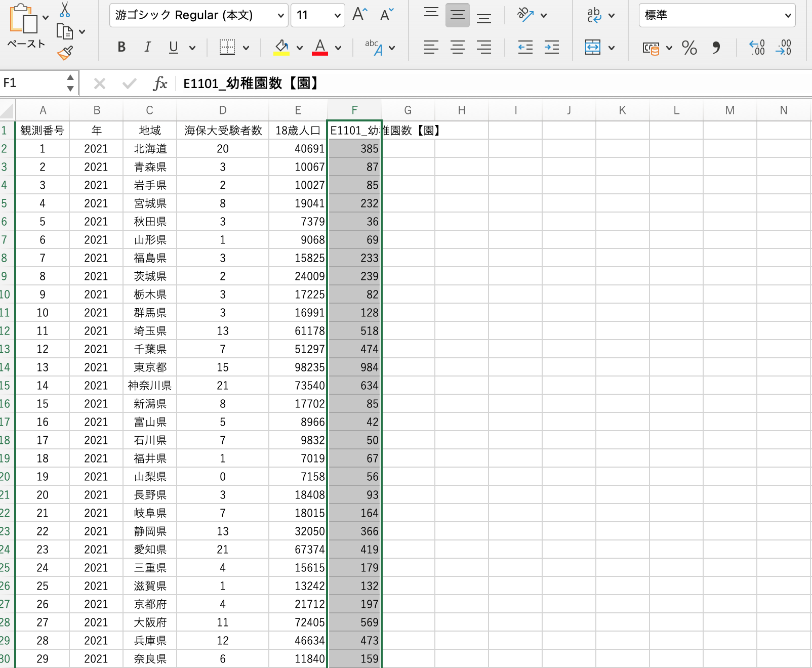Click merge and center icon
The image size is (812, 668).
point(593,48)
